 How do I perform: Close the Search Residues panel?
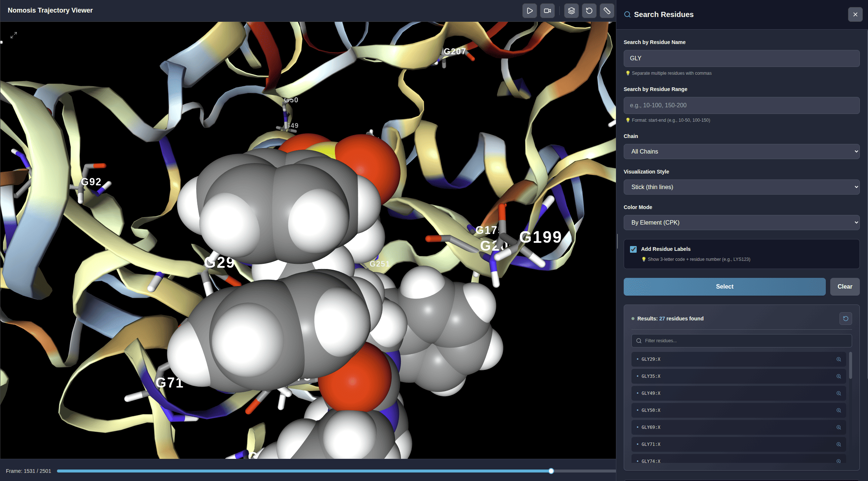(x=855, y=14)
